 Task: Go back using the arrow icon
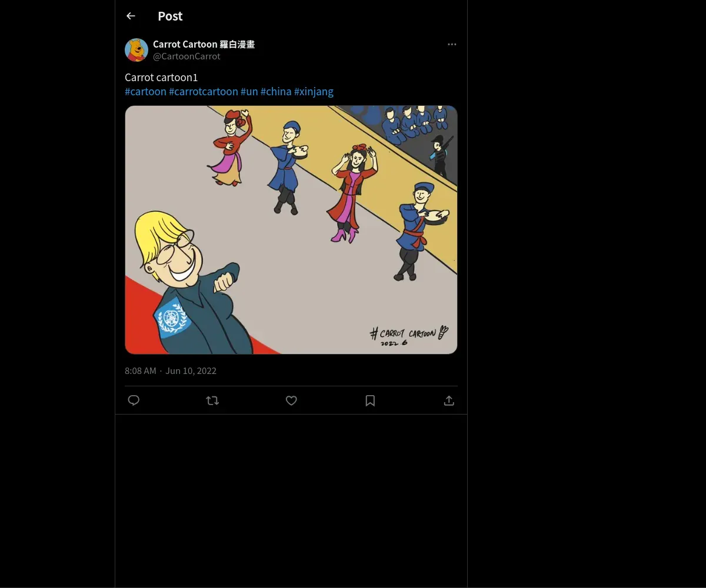click(x=131, y=16)
